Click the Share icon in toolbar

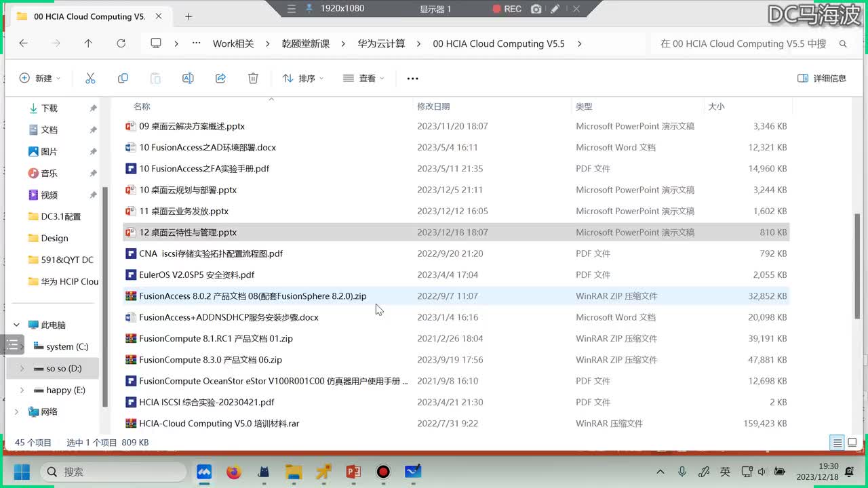220,79
